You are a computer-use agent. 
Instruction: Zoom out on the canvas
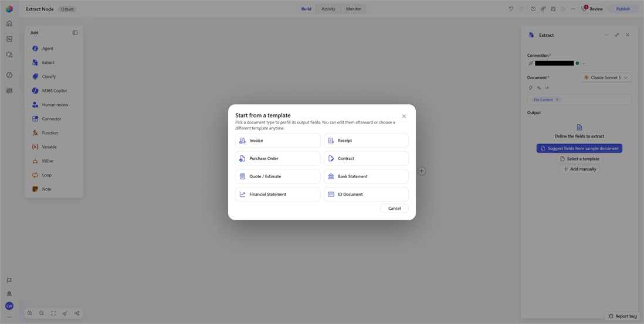[x=42, y=313]
